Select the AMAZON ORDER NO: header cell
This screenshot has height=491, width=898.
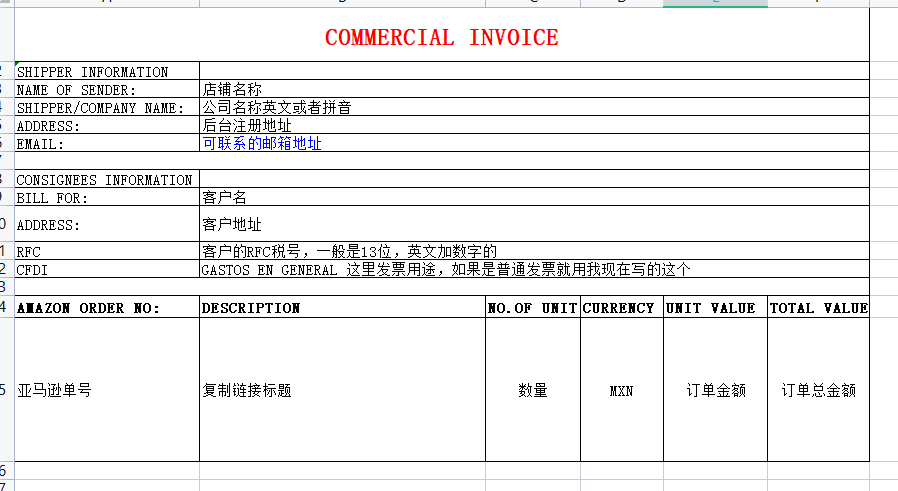[x=107, y=307]
